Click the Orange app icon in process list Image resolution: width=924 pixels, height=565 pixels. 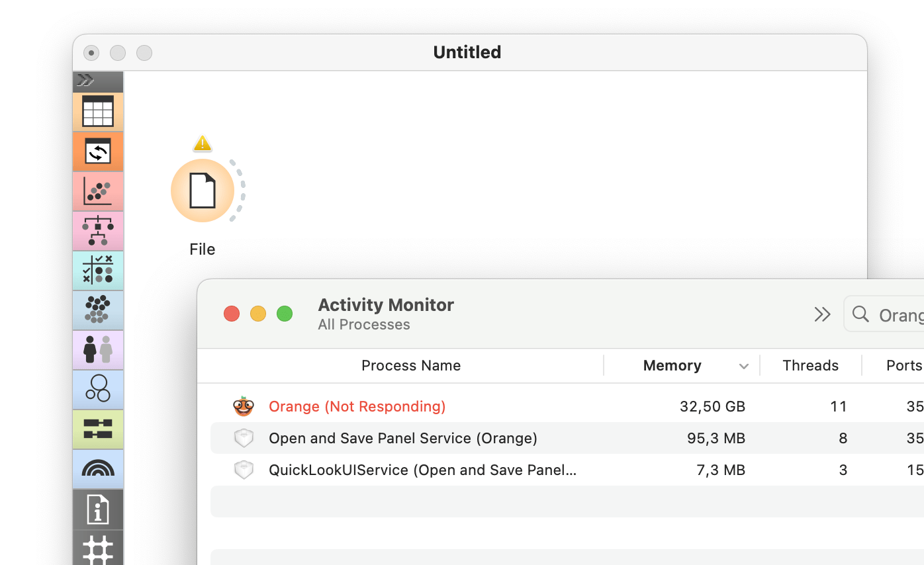pos(244,406)
